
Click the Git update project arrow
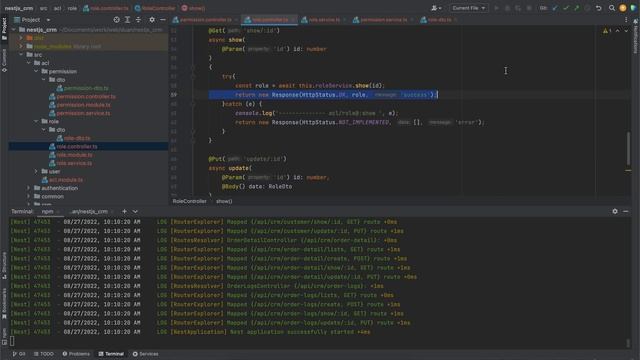pyautogui.click(x=555, y=8)
